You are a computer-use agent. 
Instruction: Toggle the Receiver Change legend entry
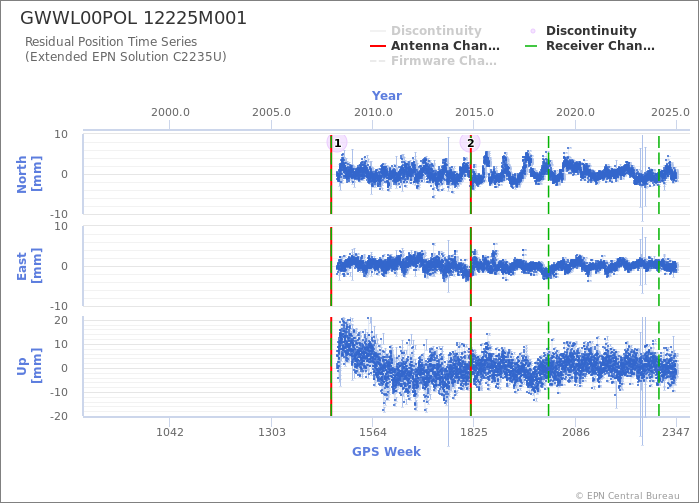click(x=590, y=46)
